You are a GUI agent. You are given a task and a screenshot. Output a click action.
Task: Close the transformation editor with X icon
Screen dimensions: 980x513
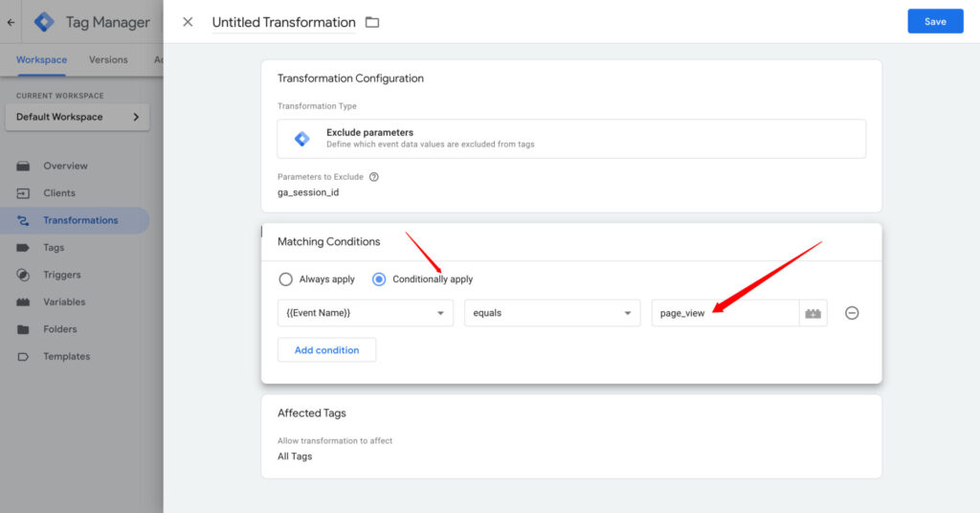(x=188, y=22)
